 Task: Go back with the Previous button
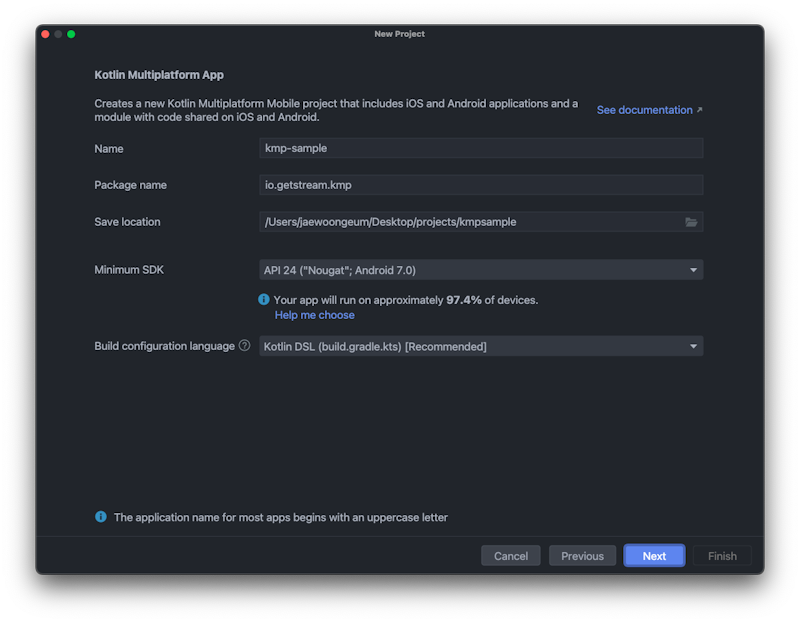point(582,556)
